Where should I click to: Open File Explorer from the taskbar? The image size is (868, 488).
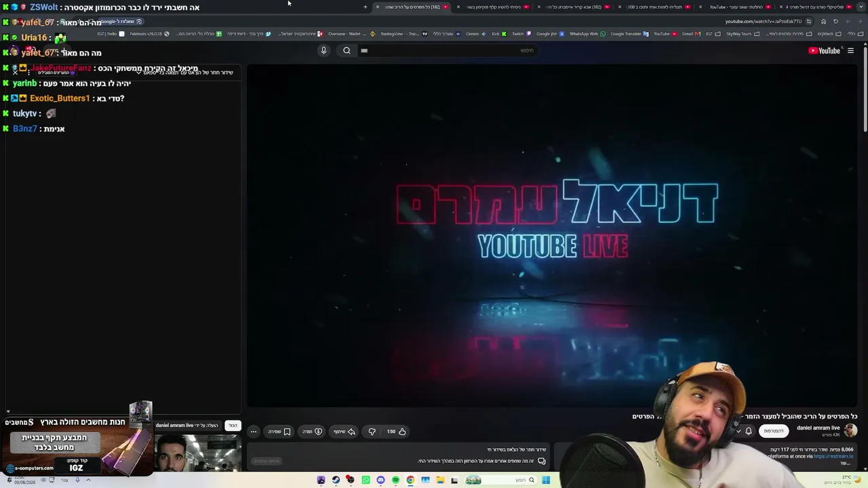440,480
